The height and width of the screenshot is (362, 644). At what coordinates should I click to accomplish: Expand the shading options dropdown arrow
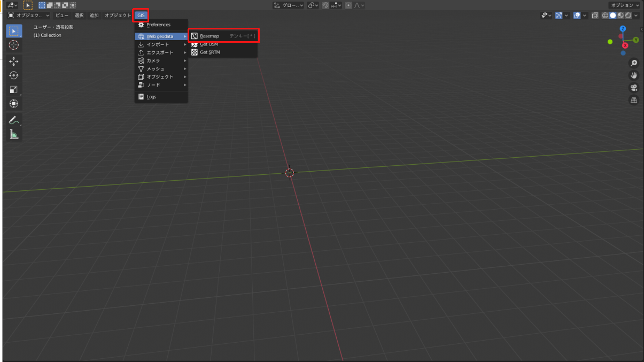636,16
